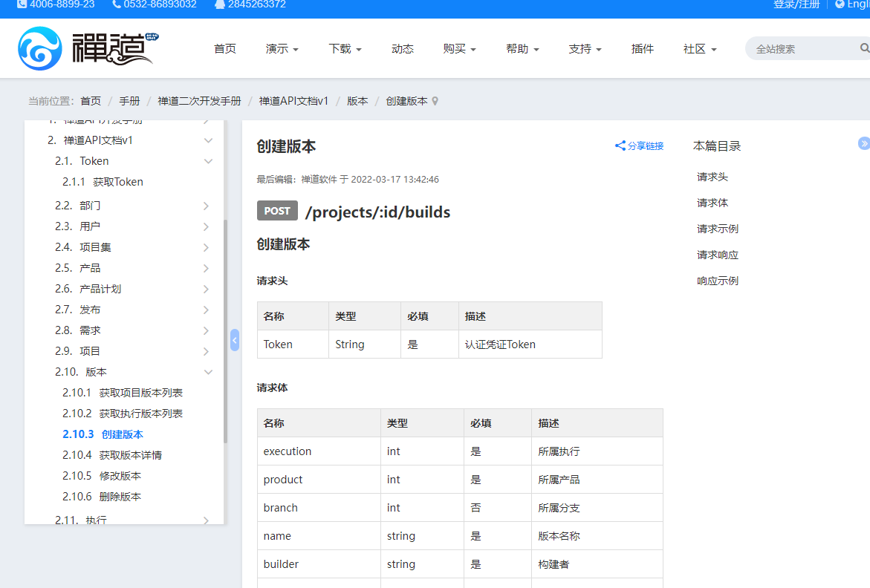Image resolution: width=870 pixels, height=588 pixels.
Task: Click the ZenTao logo icon
Action: [40, 48]
